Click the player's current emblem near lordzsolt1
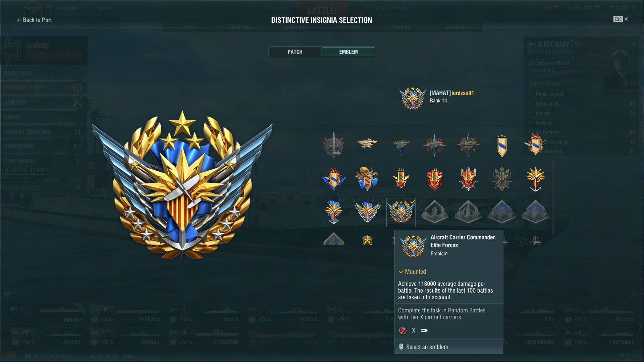Viewport: 644px width, 362px height. (413, 98)
